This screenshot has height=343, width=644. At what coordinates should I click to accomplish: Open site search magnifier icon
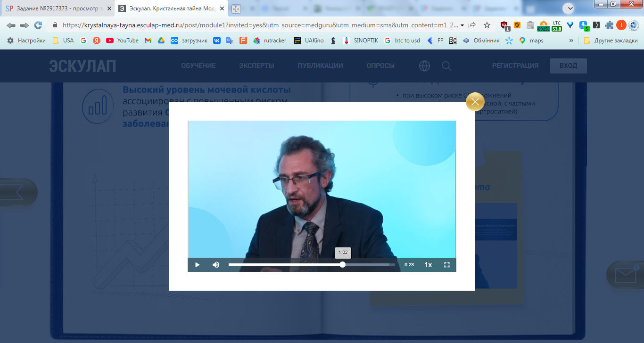(446, 66)
